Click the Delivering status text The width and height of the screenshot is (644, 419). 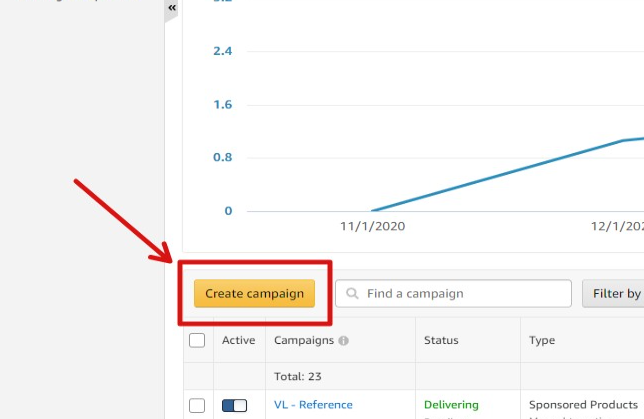point(451,405)
